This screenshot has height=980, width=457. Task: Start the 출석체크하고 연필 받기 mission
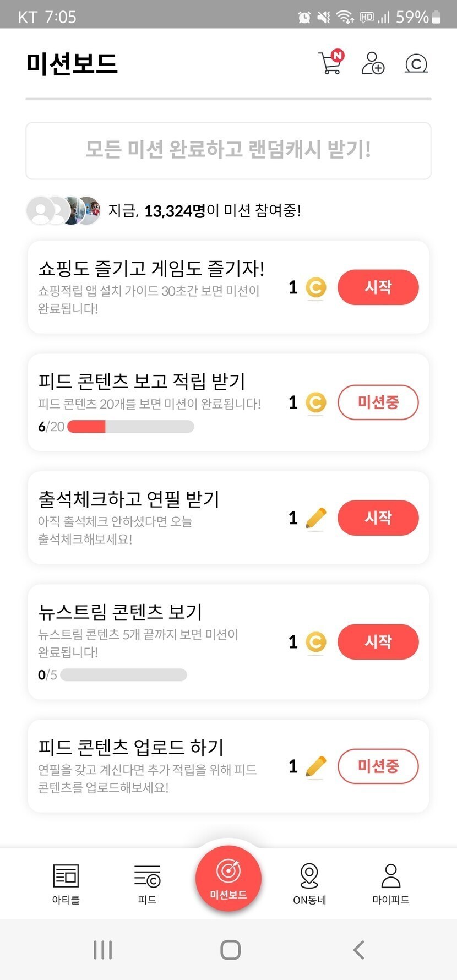tap(378, 518)
